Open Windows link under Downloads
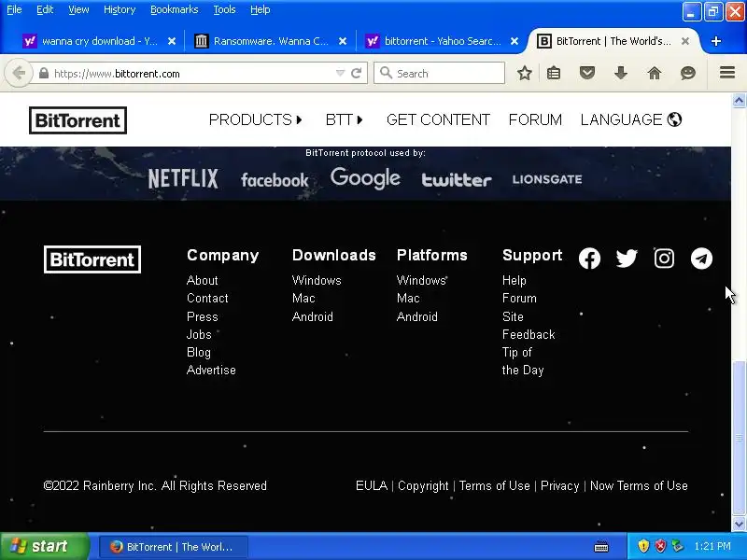747x560 pixels. pyautogui.click(x=317, y=280)
